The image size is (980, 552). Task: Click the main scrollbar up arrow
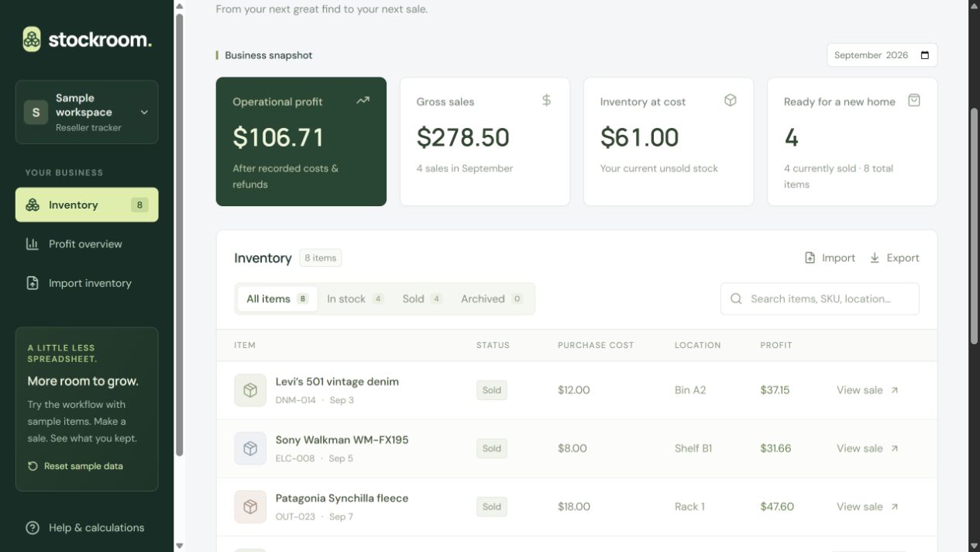pos(975,5)
